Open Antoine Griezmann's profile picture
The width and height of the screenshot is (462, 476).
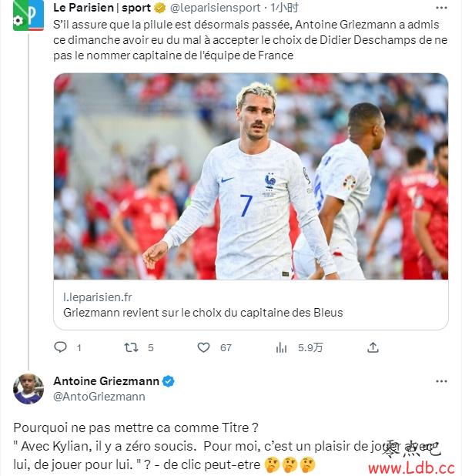(28, 389)
